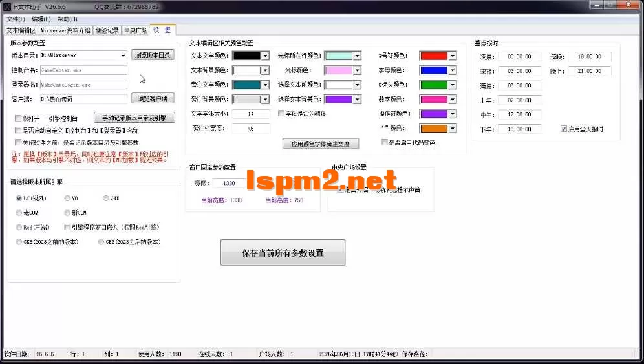
Task: Select the Lf(翎风) engine radio button
Action: click(x=19, y=198)
